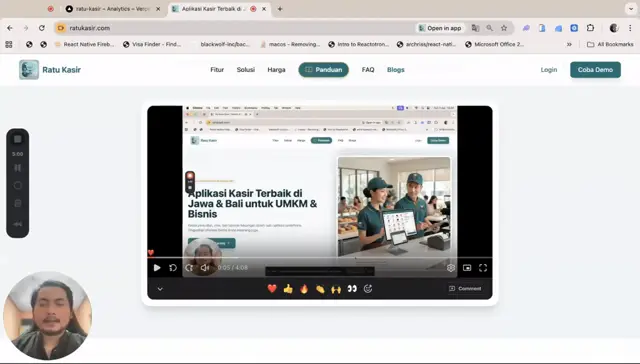The height and width of the screenshot is (364, 640).
Task: Open the Panduan guide button
Action: tap(324, 70)
